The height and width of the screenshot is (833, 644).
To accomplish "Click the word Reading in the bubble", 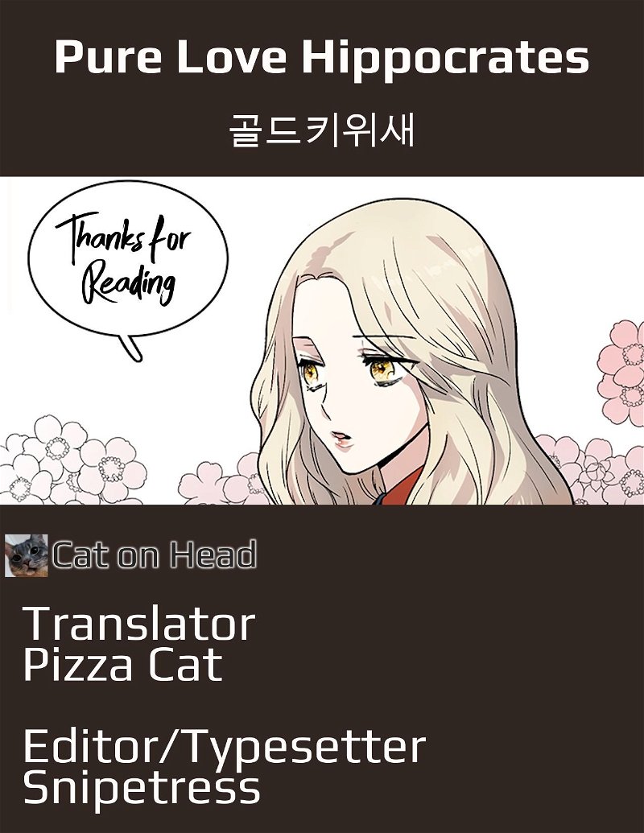I will (127, 286).
